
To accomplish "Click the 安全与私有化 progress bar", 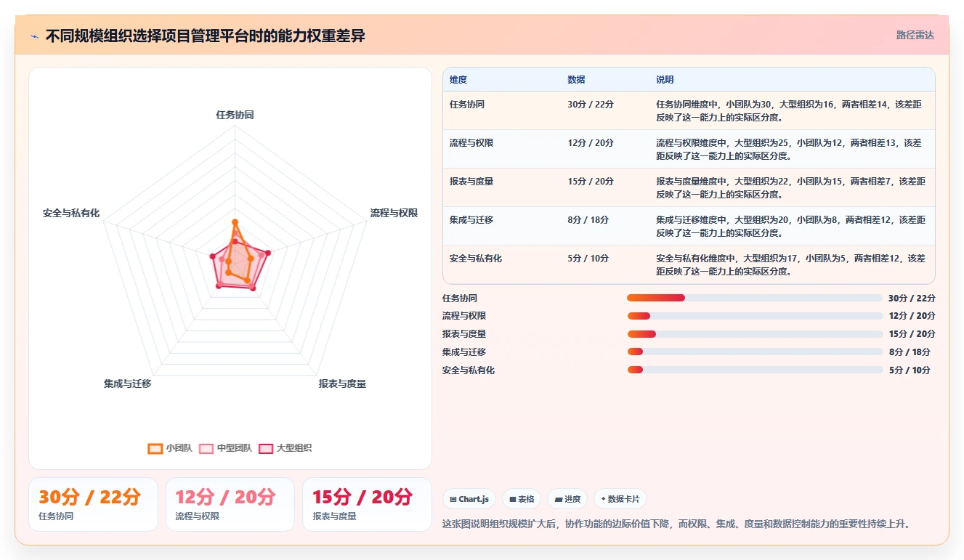I will (x=756, y=370).
